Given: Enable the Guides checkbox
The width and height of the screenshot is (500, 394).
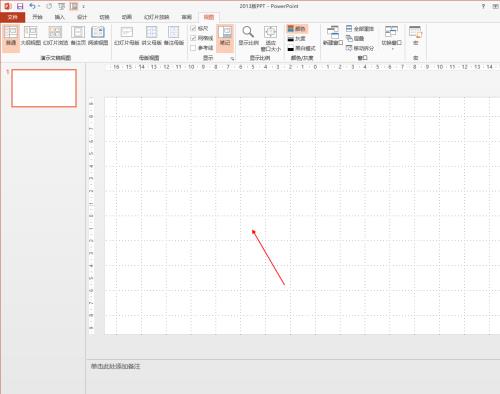Looking at the screenshot, I should [193, 48].
